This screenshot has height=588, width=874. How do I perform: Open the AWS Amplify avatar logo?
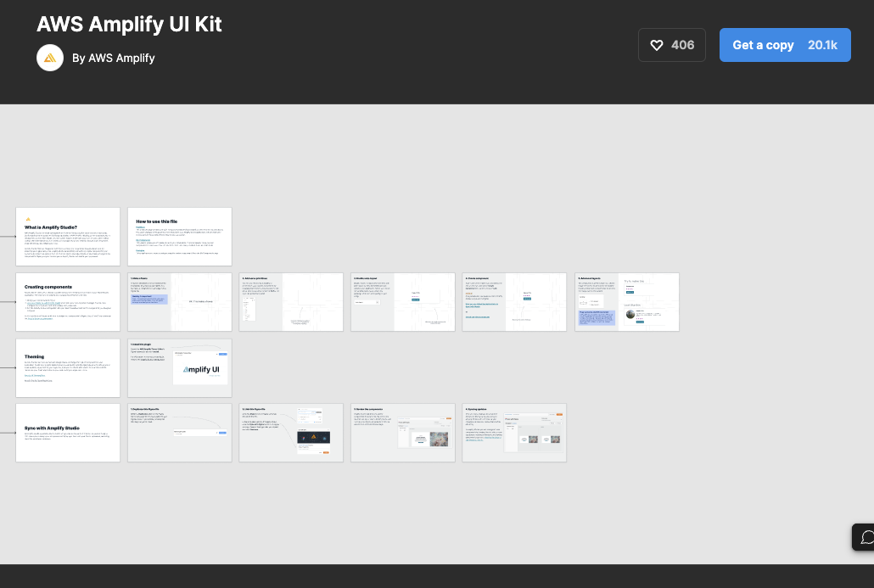coord(50,58)
